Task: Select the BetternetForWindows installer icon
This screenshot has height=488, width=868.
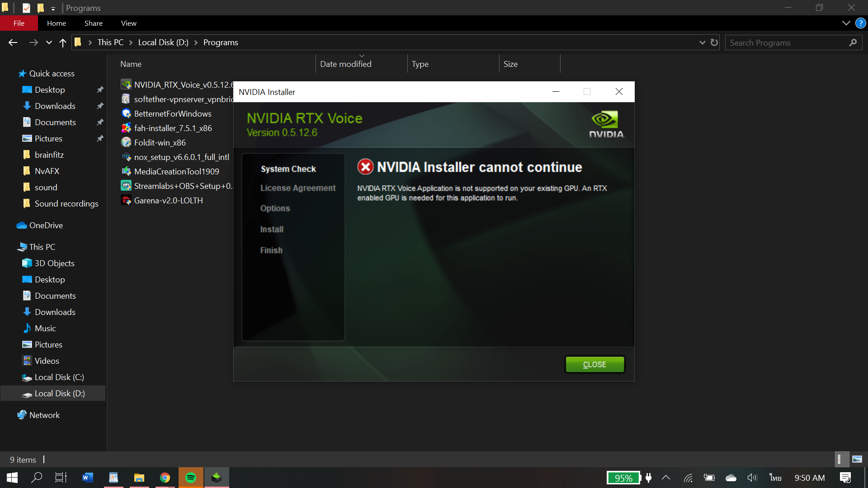Action: pos(126,114)
